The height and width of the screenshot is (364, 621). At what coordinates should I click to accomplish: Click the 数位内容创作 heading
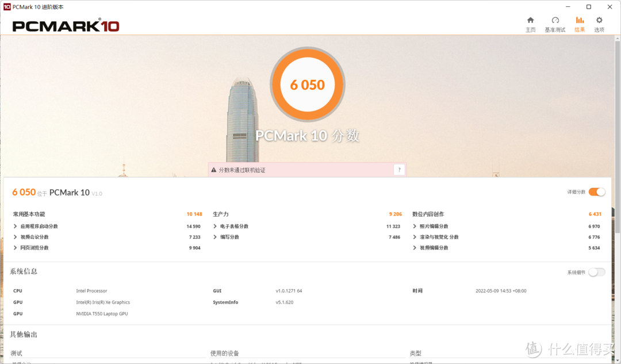(428, 214)
